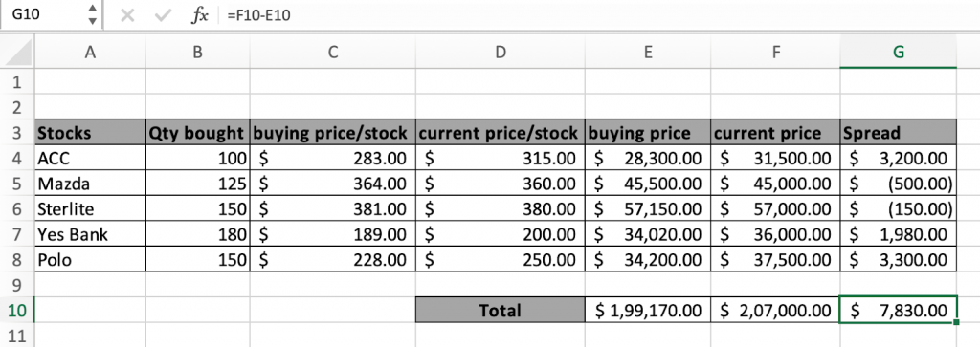The width and height of the screenshot is (980, 347).
Task: Select the Stocks header cell
Action: pos(90,132)
